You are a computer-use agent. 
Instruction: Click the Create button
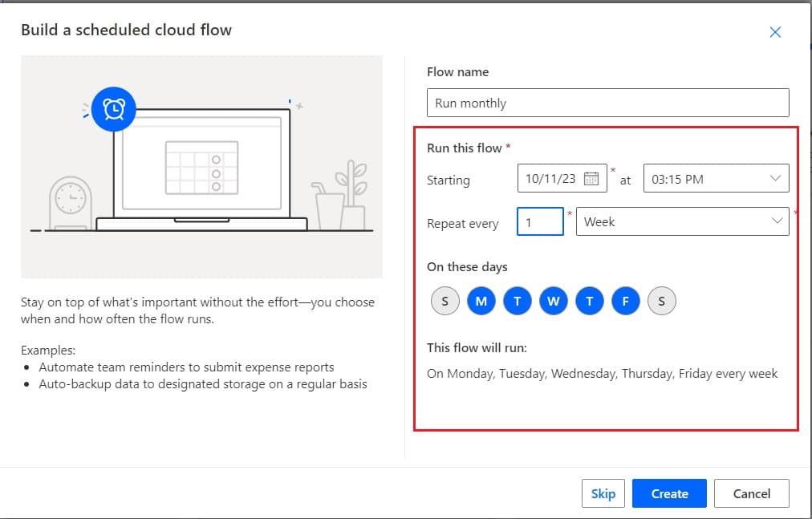(x=669, y=493)
